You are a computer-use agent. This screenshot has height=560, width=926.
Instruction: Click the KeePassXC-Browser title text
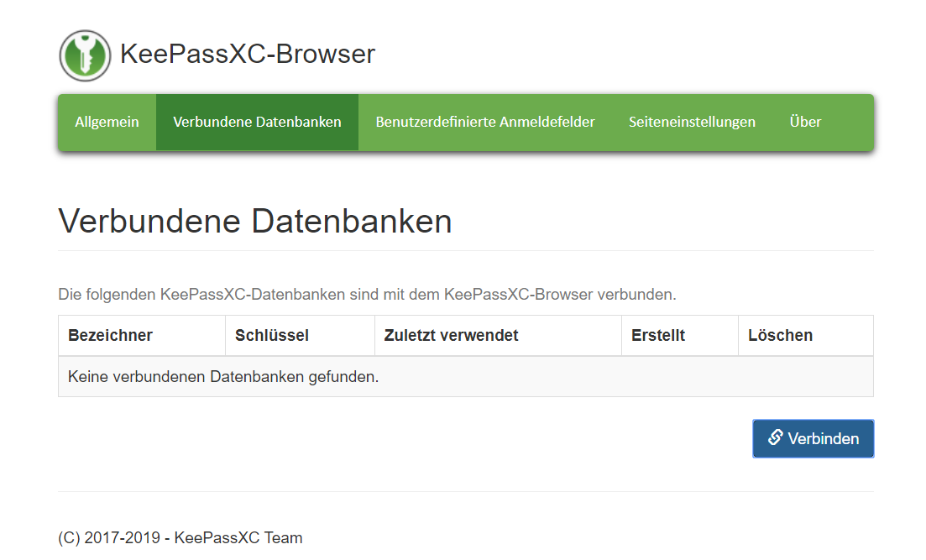point(248,54)
